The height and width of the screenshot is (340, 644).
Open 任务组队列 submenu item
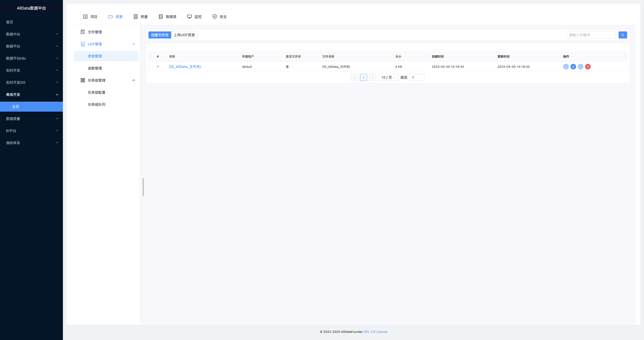coord(106,104)
